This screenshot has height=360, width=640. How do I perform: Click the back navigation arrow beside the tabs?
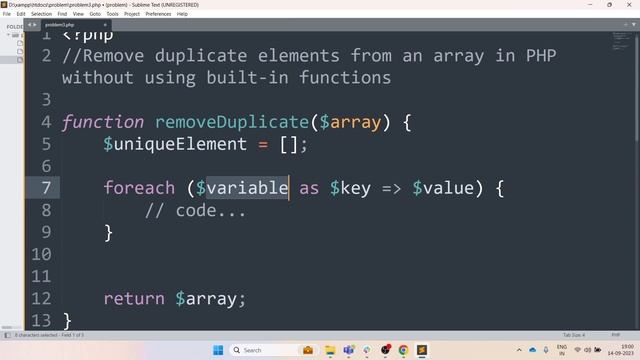(x=29, y=25)
